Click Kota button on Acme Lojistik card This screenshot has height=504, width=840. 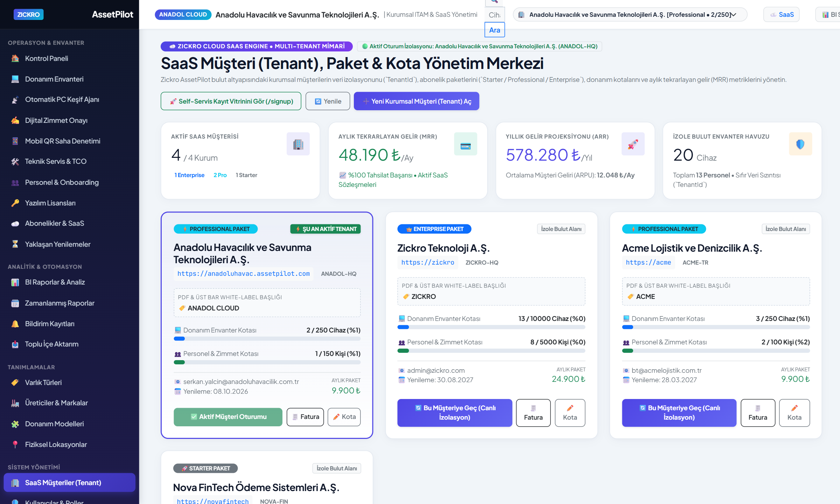pos(794,413)
